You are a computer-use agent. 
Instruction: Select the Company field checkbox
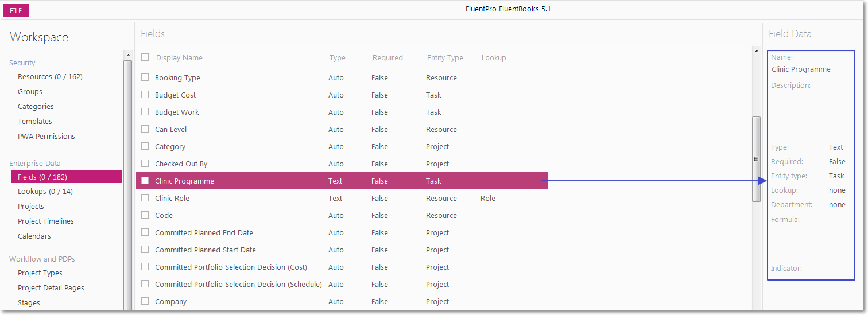coord(145,301)
